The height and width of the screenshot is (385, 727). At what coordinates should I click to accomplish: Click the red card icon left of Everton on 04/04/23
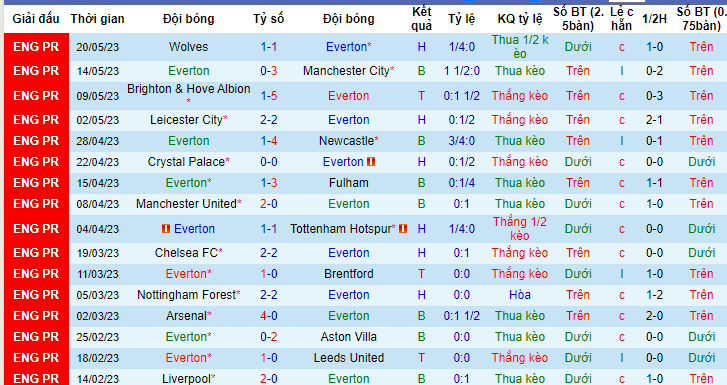click(166, 229)
